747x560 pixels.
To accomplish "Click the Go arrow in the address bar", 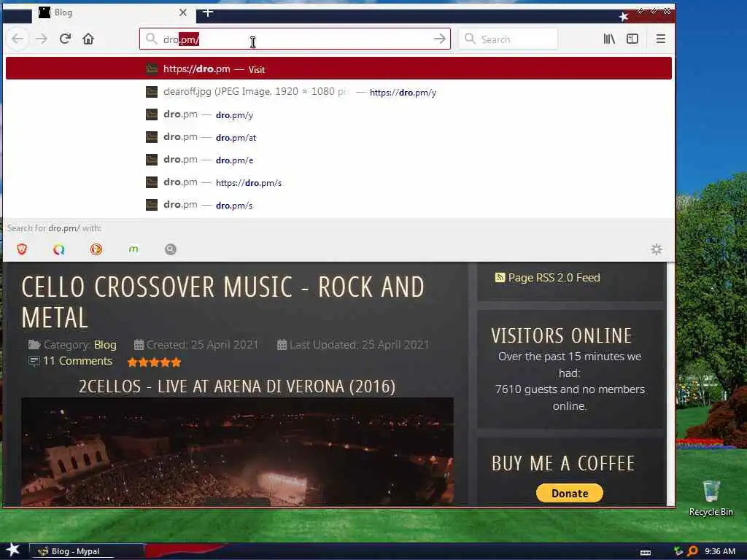I will point(440,39).
